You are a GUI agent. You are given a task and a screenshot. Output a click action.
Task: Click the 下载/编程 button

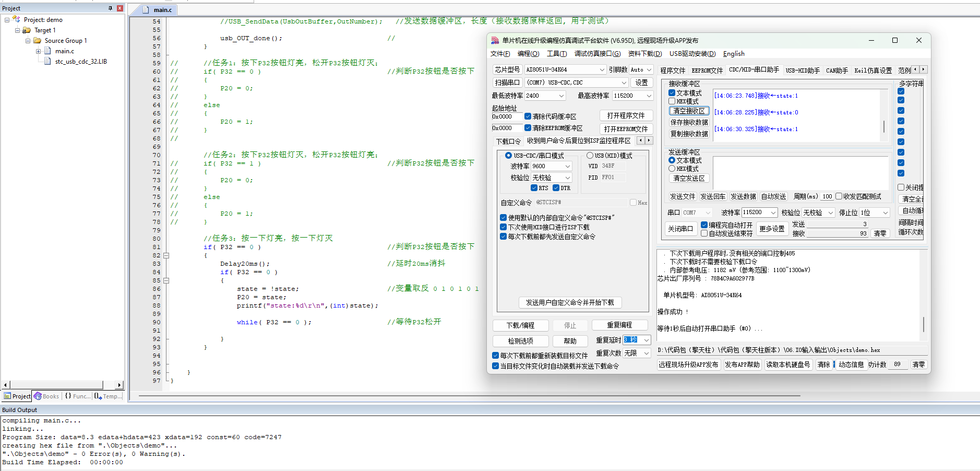pyautogui.click(x=520, y=325)
